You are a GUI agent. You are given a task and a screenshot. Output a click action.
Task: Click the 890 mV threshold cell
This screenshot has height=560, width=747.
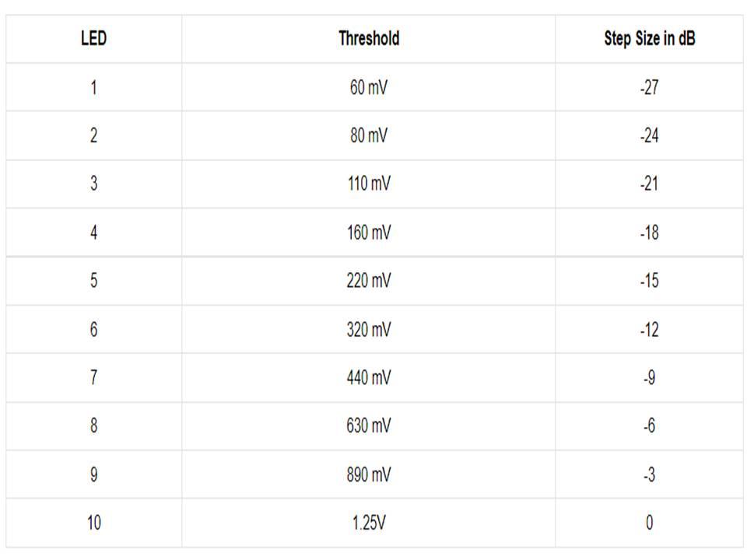click(369, 474)
